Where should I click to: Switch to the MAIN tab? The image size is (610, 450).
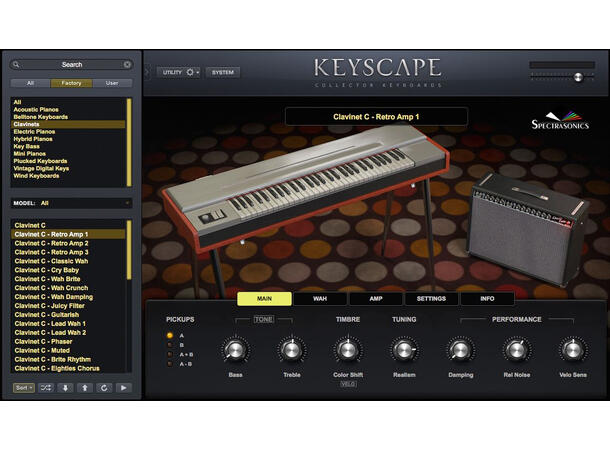tap(265, 299)
